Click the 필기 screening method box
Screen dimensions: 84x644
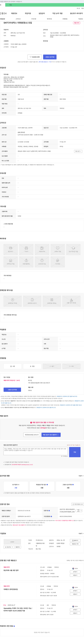tap(52, 366)
